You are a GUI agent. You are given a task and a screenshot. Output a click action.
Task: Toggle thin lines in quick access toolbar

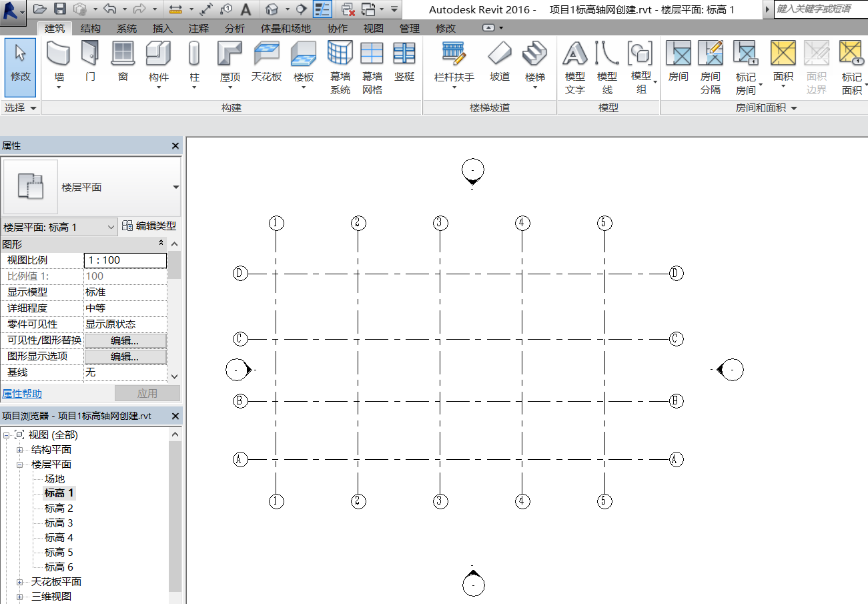click(322, 9)
